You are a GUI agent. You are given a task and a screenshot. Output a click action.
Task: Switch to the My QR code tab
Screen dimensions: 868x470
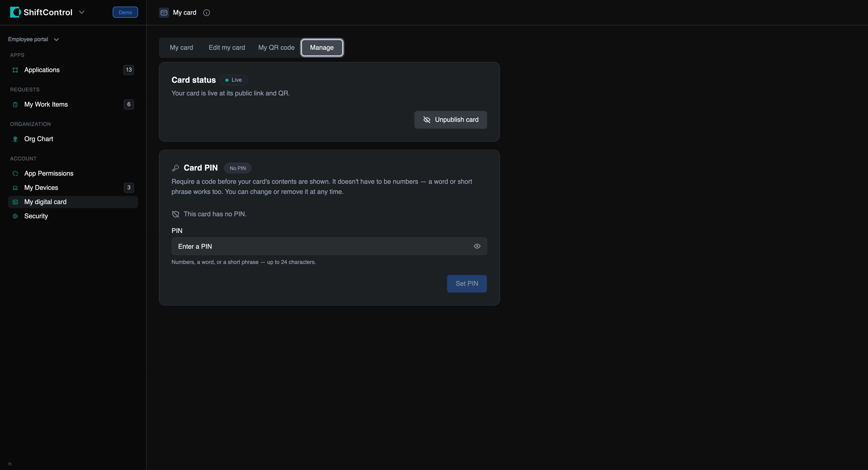(x=276, y=47)
